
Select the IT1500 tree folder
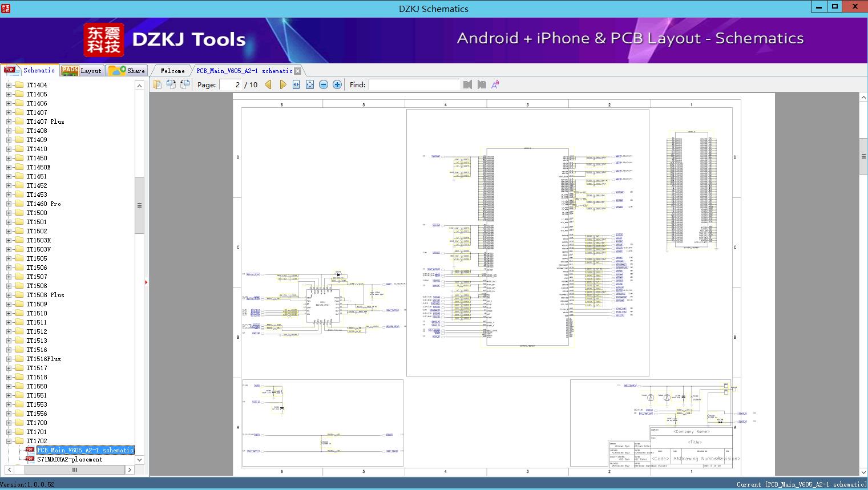[x=37, y=213]
